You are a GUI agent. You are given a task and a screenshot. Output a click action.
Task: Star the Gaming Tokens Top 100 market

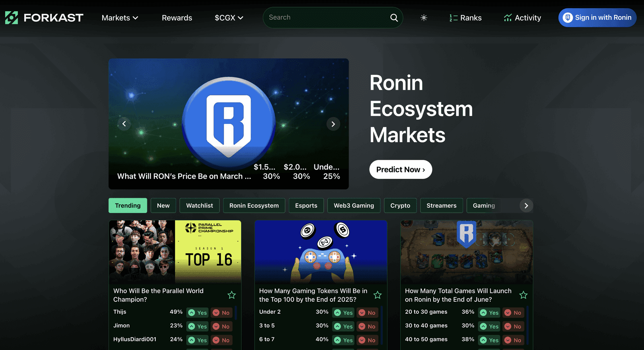(x=378, y=295)
